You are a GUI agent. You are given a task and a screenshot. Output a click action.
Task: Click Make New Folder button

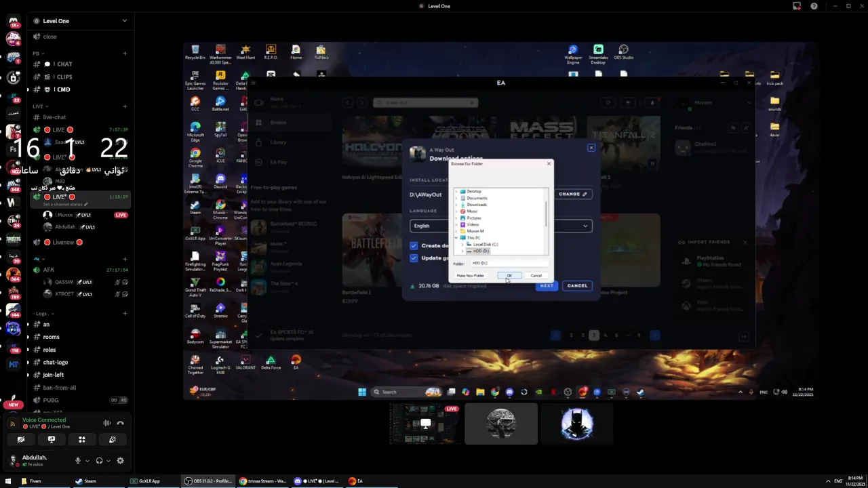coord(470,276)
